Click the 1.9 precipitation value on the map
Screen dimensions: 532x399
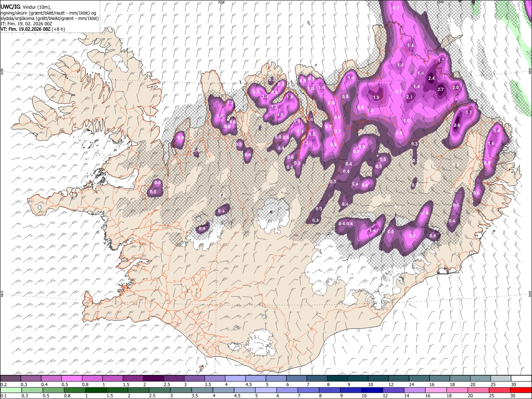point(376,97)
